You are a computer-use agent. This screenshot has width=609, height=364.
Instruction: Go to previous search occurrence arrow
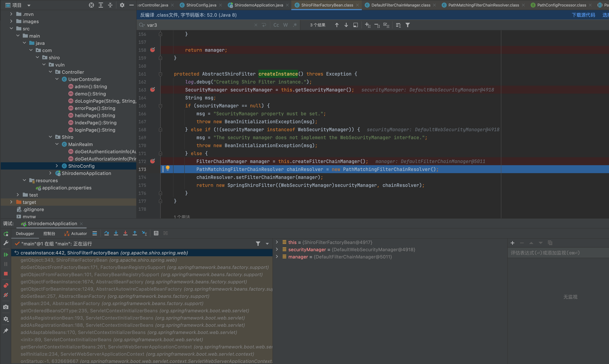tap(337, 25)
